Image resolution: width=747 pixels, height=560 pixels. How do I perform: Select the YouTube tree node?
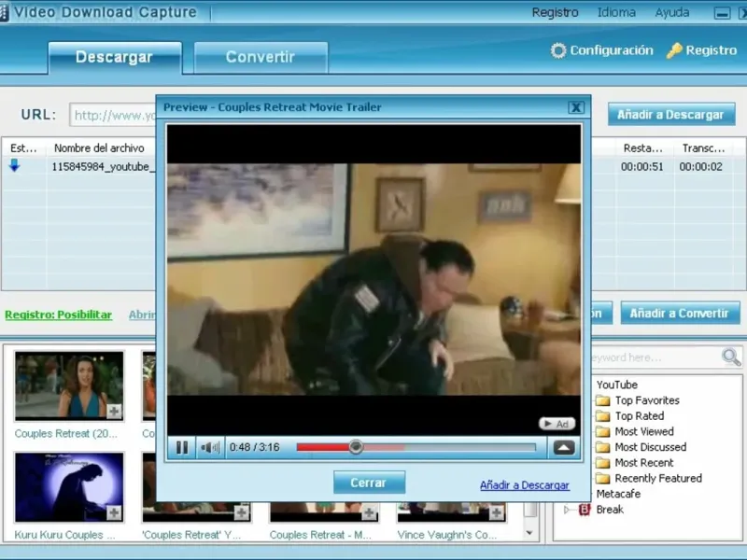pos(617,385)
